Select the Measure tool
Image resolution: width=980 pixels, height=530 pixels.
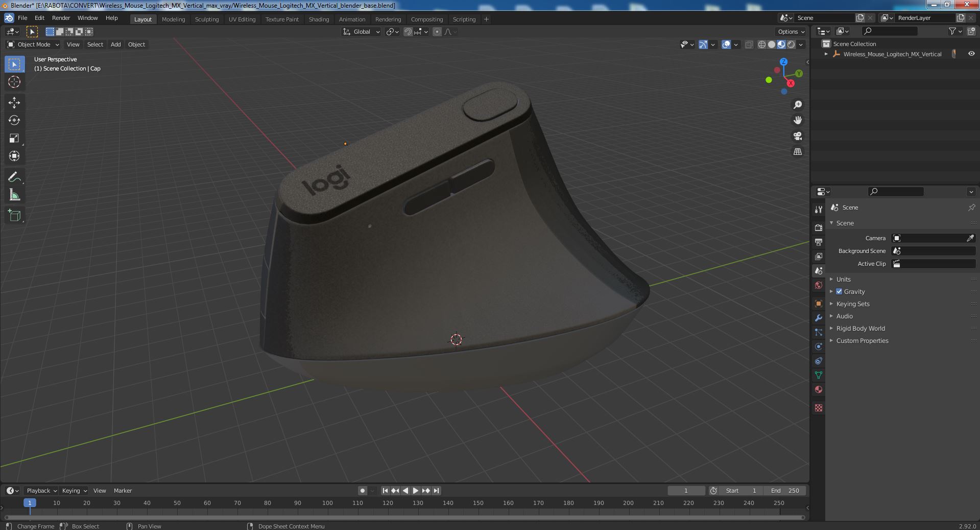(x=14, y=195)
